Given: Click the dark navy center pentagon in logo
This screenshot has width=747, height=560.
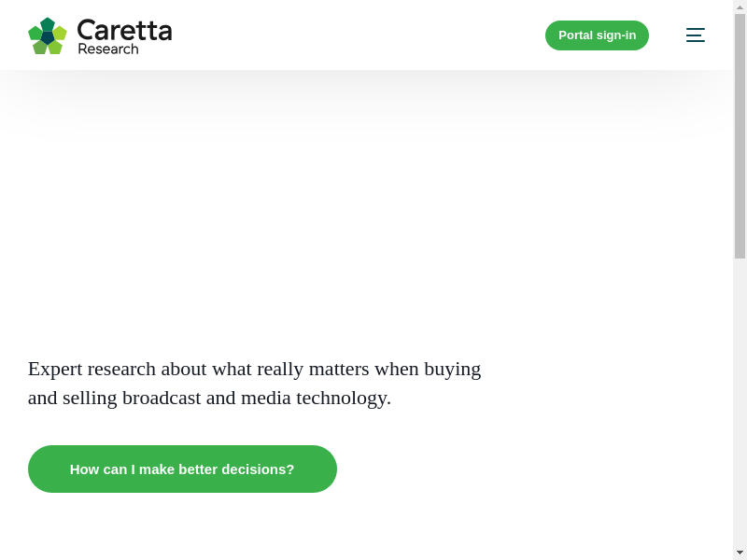Looking at the screenshot, I should [x=48, y=37].
